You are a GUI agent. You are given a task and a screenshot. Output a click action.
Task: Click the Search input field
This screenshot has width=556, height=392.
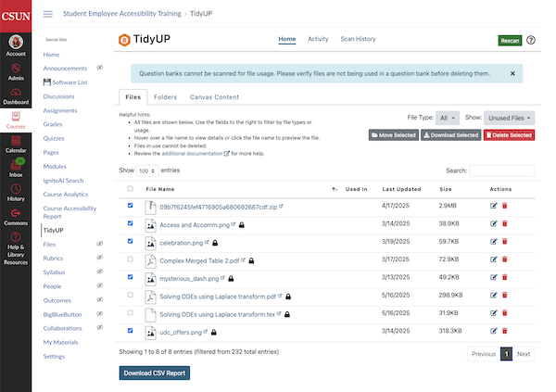click(x=502, y=171)
